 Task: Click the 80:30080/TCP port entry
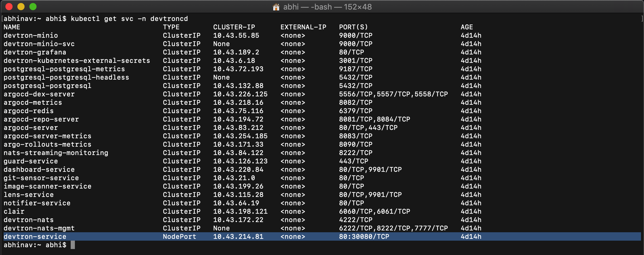[364, 236]
